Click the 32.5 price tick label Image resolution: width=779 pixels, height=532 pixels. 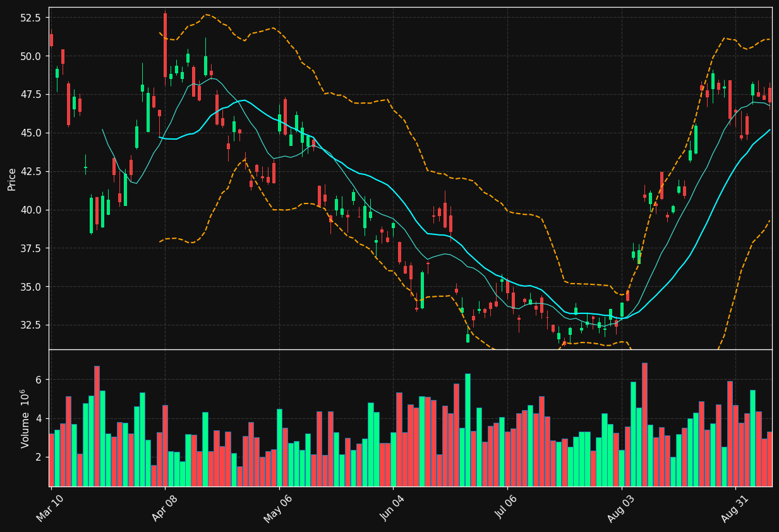coord(31,325)
